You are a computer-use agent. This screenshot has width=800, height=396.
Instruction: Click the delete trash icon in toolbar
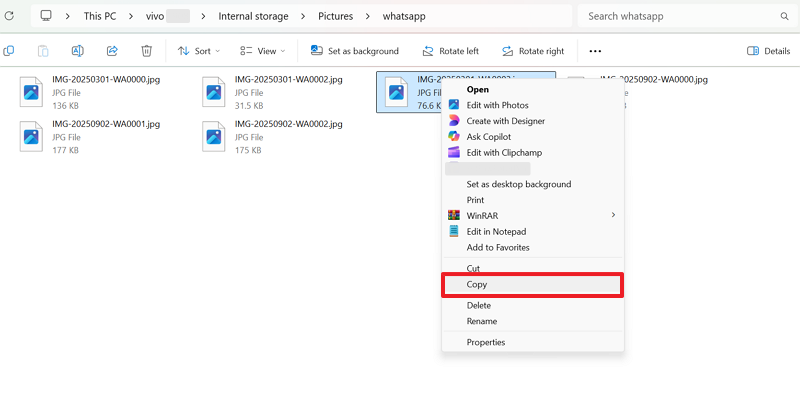click(x=146, y=51)
